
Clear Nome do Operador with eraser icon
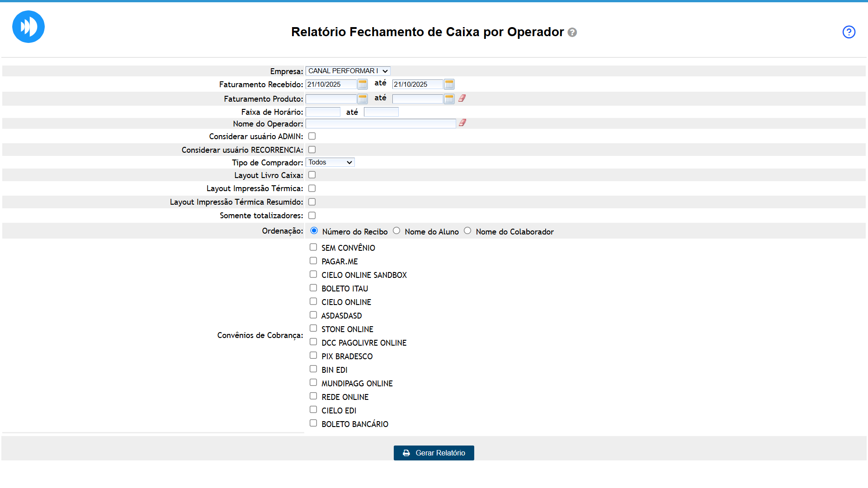[x=462, y=123]
